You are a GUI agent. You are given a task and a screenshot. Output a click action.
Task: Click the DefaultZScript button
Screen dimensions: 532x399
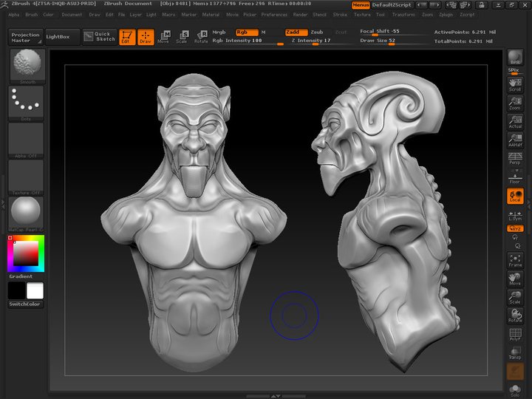[392, 5]
